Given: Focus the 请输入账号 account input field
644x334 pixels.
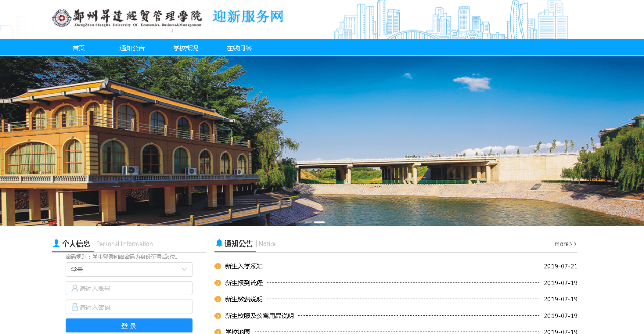Looking at the screenshot, I should [135, 288].
